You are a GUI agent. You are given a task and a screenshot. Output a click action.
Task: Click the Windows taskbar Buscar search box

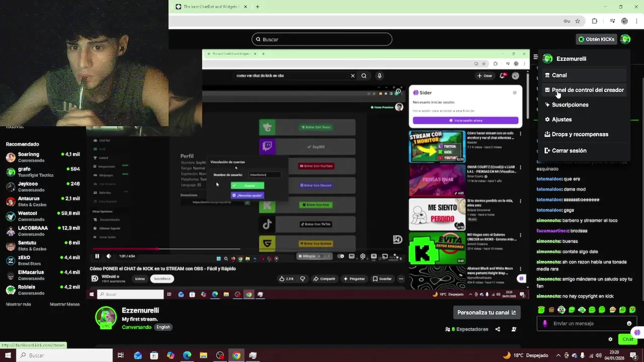tap(64, 355)
